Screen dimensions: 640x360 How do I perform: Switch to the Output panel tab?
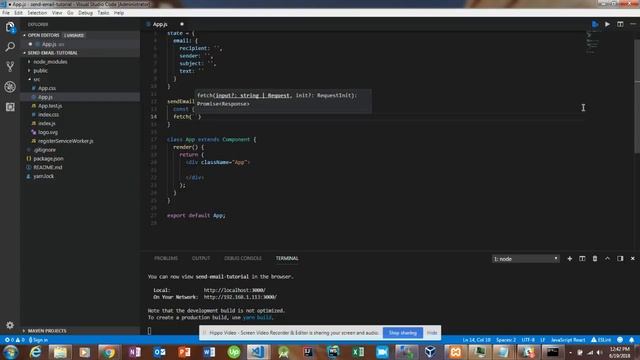click(x=201, y=258)
